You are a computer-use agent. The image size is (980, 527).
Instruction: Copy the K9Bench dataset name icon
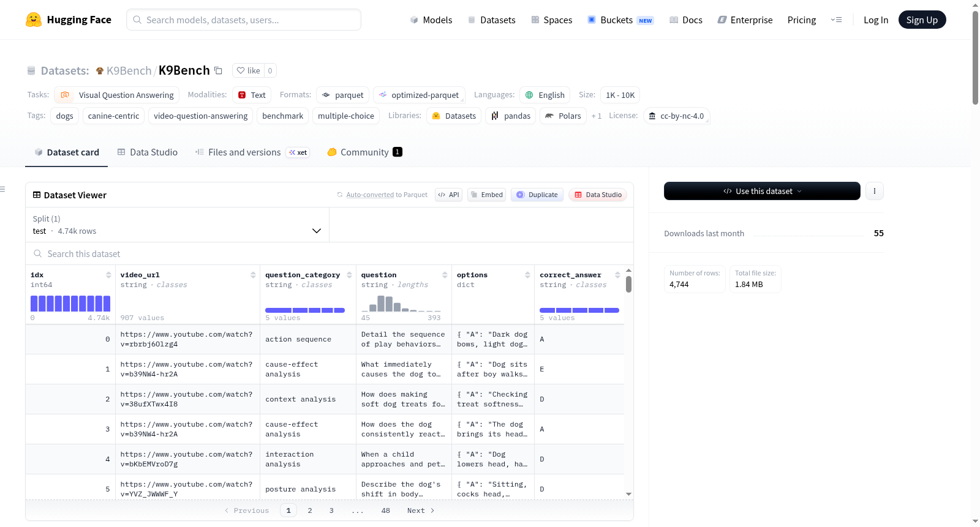point(218,70)
